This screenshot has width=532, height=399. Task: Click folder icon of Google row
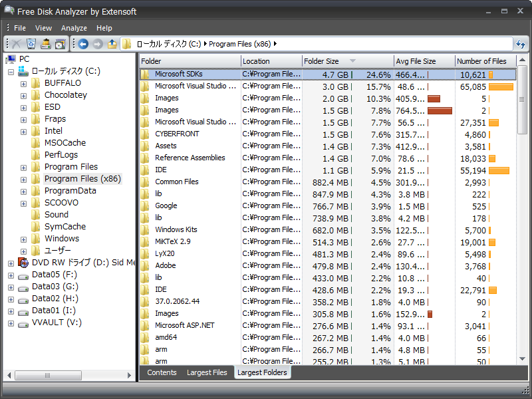[145, 206]
